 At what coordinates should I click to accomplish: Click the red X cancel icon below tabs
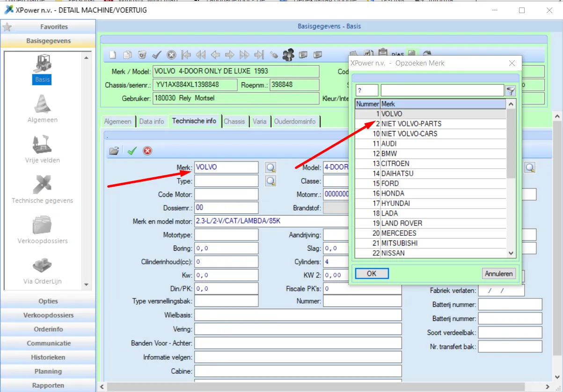[147, 151]
